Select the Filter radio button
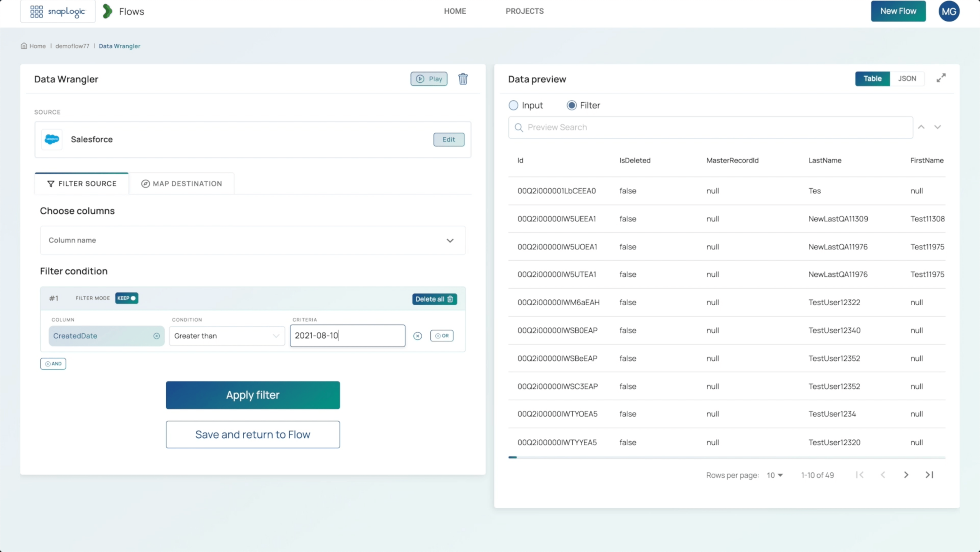980x552 pixels. pos(572,105)
